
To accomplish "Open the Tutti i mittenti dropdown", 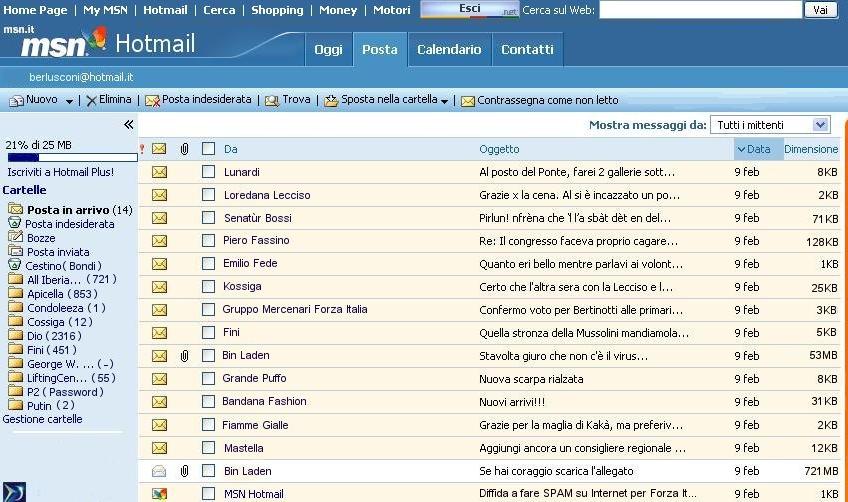I will coord(770,125).
